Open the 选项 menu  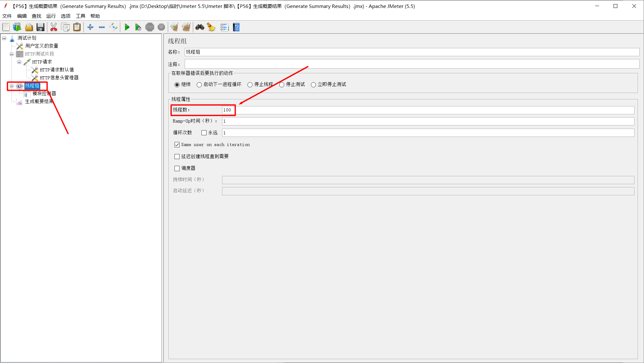[66, 16]
